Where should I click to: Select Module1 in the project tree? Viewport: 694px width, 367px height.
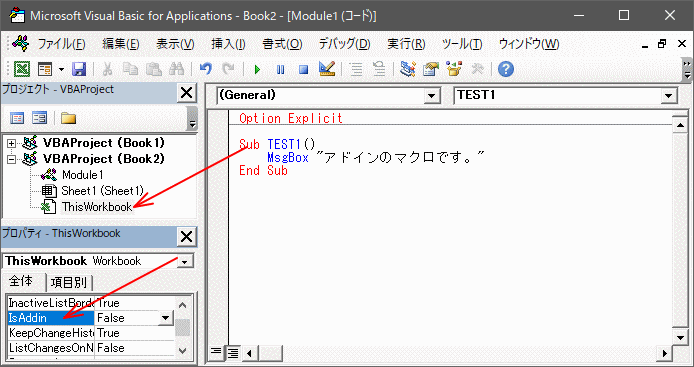pyautogui.click(x=82, y=175)
